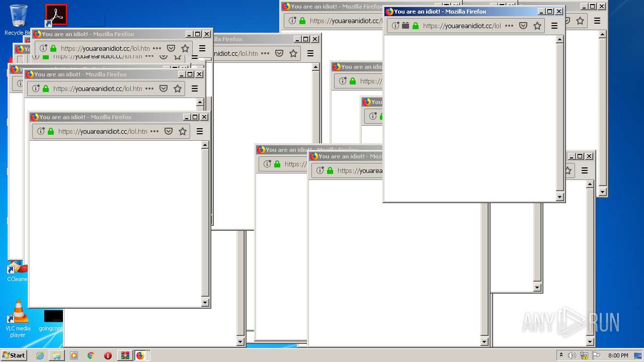644x362 pixels.
Task: Click the scroll-up arrow in the 'lla Firefox' window
Action: click(315, 67)
